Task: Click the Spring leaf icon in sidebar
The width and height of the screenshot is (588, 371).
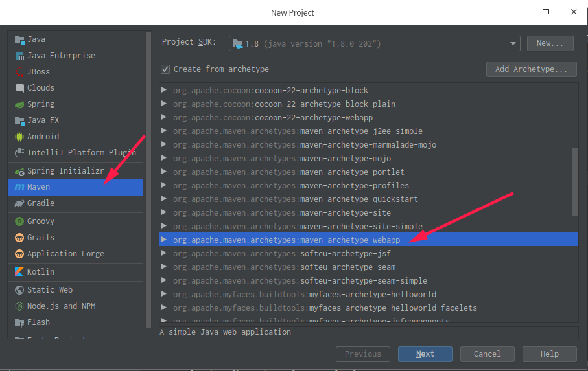Action: pyautogui.click(x=19, y=104)
